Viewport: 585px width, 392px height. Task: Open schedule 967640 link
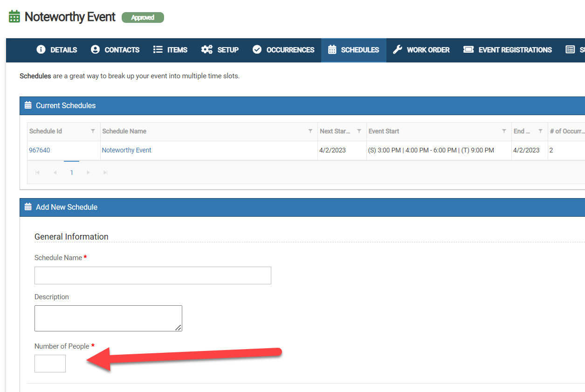(40, 150)
